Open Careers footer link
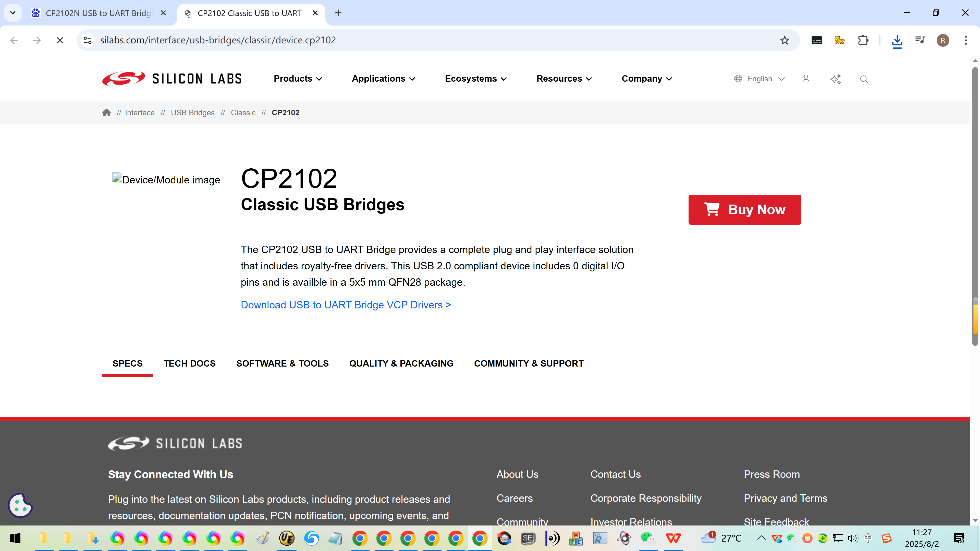Image resolution: width=980 pixels, height=551 pixels. pyautogui.click(x=515, y=498)
